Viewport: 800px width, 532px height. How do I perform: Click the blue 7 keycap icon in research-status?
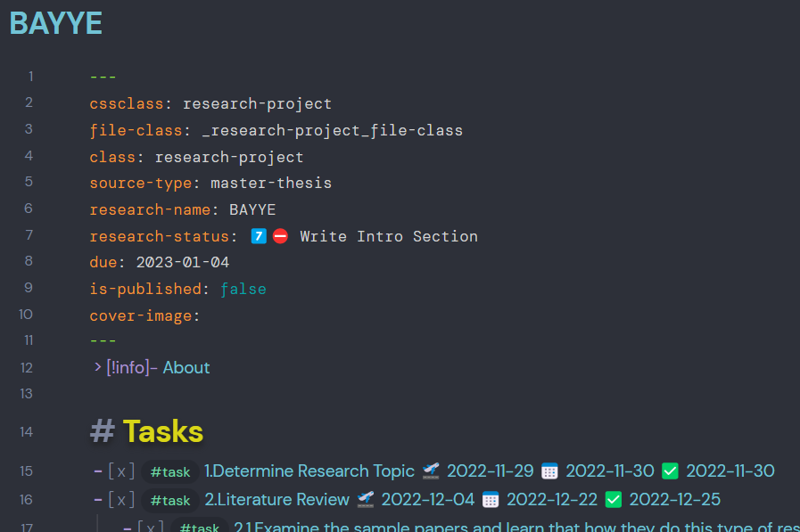coord(258,235)
